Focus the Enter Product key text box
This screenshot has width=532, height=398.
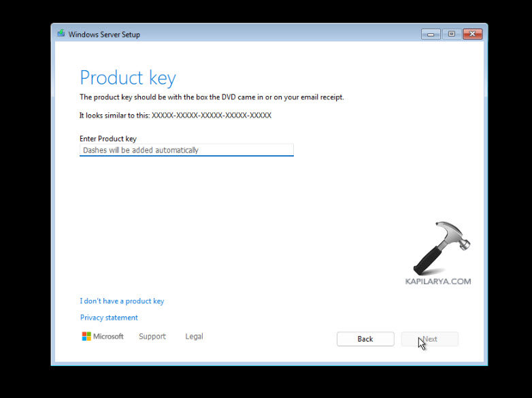coord(186,150)
